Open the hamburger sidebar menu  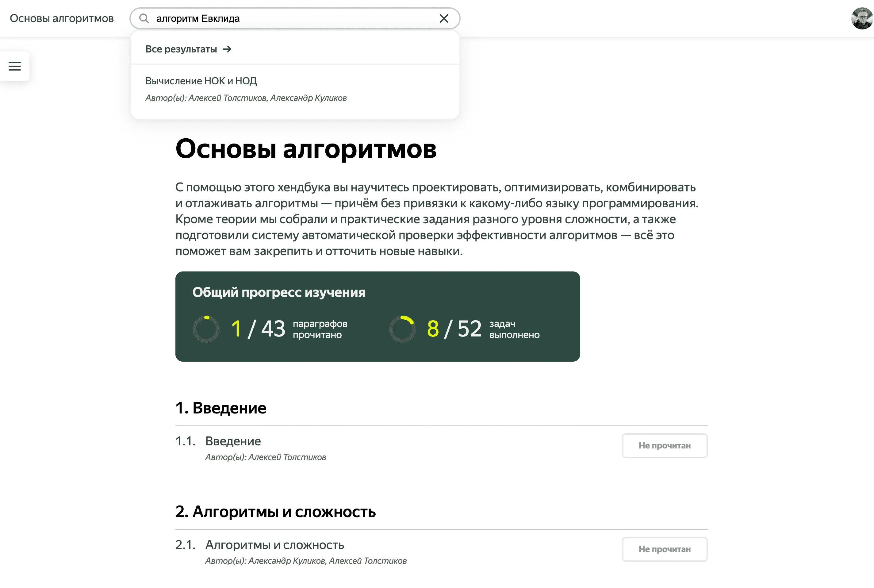[x=15, y=66]
